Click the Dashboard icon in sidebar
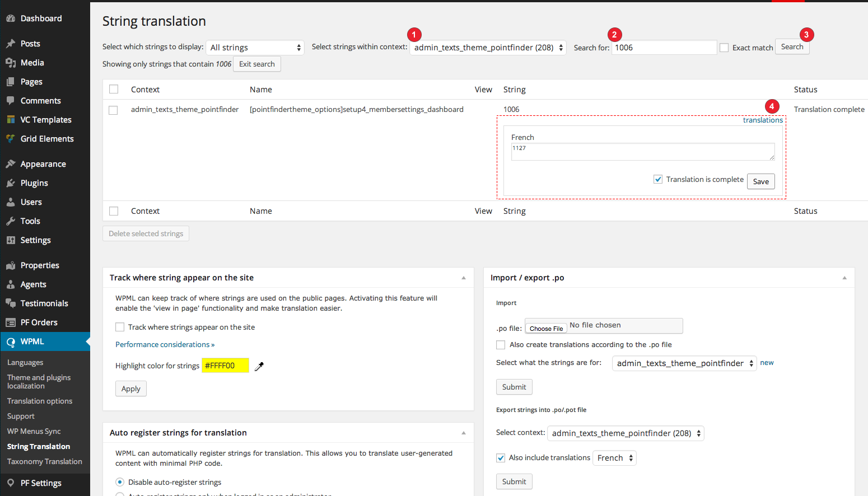 [11, 18]
